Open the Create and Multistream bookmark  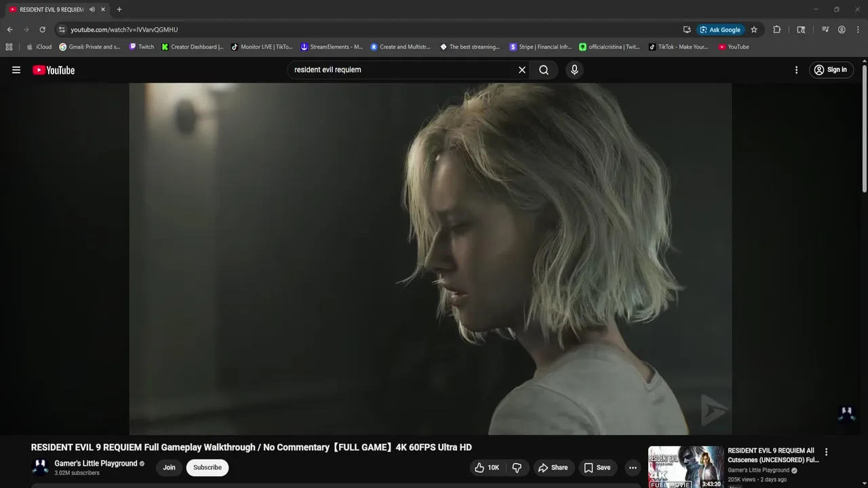pos(401,47)
